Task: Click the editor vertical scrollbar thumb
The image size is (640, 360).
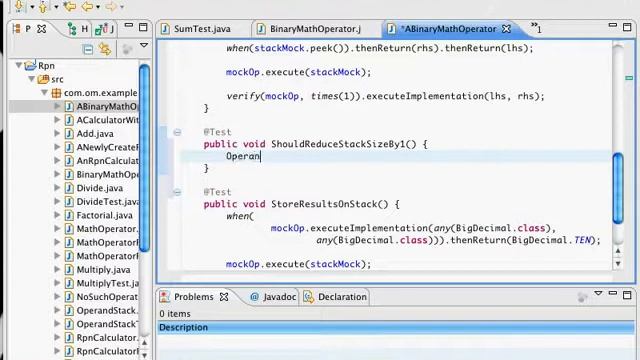Action: click(618, 188)
